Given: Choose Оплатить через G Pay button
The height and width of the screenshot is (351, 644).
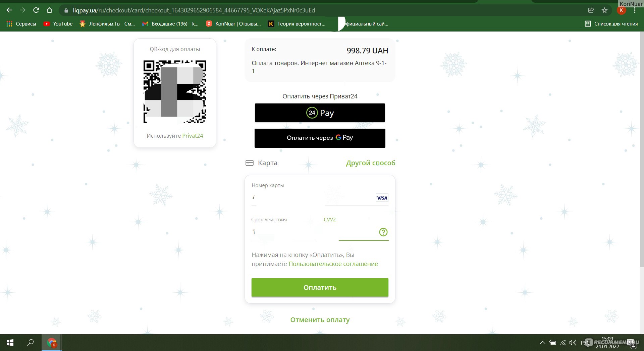Looking at the screenshot, I should coord(320,138).
